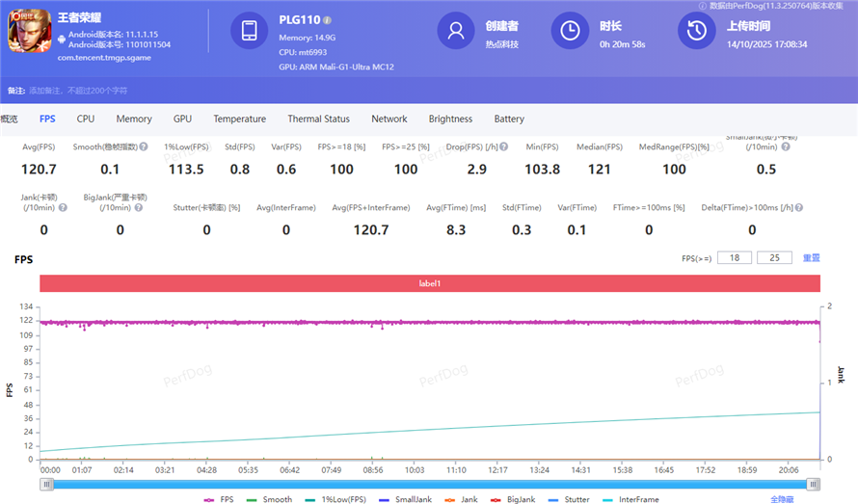
Task: Open the Thermal Status tab
Action: click(x=318, y=119)
